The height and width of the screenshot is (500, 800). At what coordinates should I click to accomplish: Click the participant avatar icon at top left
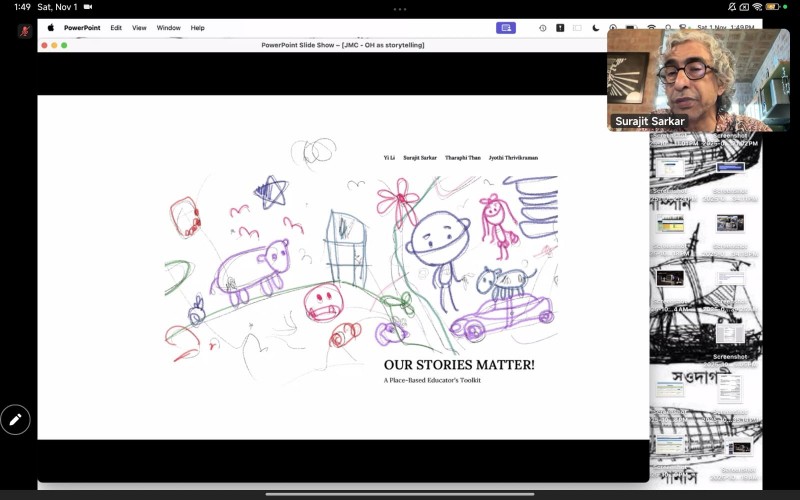pos(25,30)
